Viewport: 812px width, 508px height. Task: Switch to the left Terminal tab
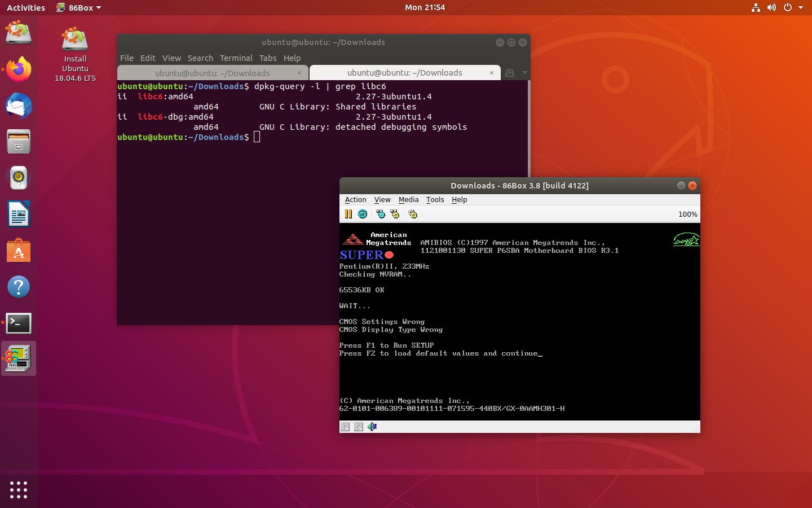(x=211, y=72)
